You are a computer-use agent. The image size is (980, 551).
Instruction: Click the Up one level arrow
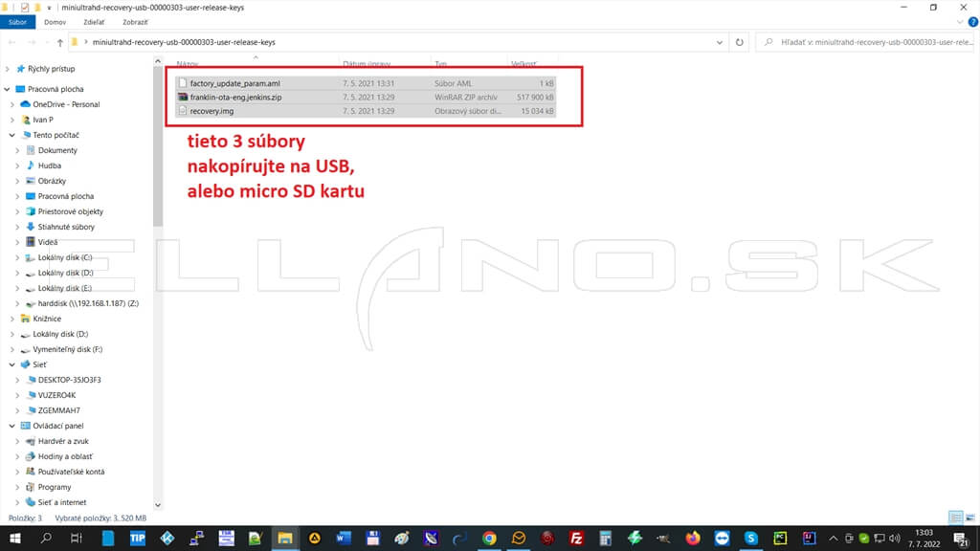pyautogui.click(x=60, y=42)
